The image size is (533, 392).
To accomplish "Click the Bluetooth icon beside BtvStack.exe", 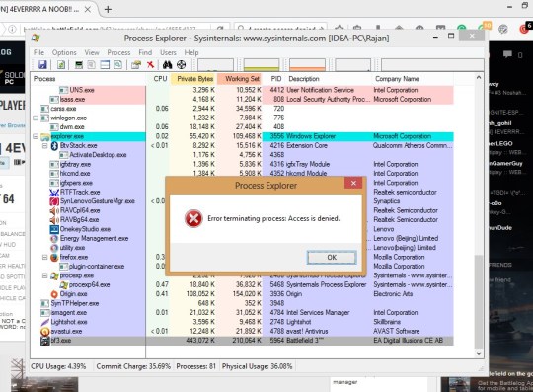I will 54,145.
